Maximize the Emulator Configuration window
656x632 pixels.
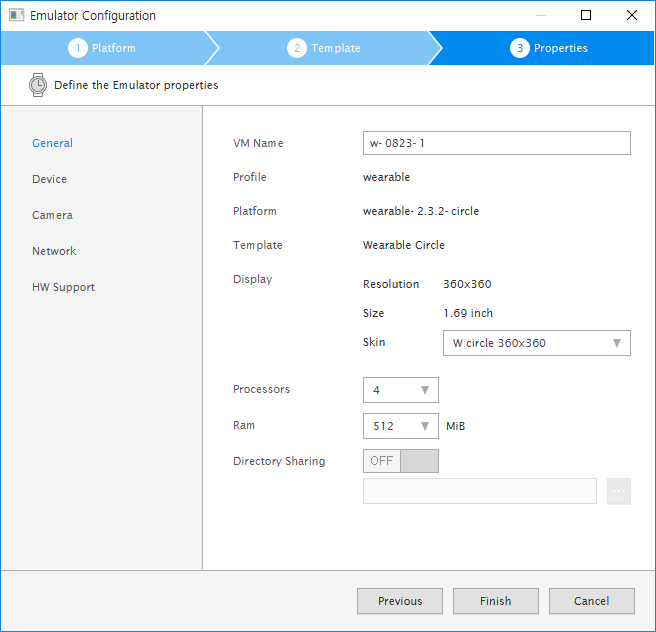pos(586,15)
